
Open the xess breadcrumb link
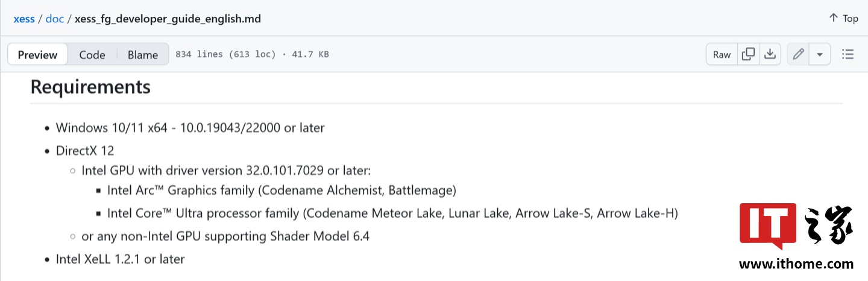pyautogui.click(x=24, y=19)
